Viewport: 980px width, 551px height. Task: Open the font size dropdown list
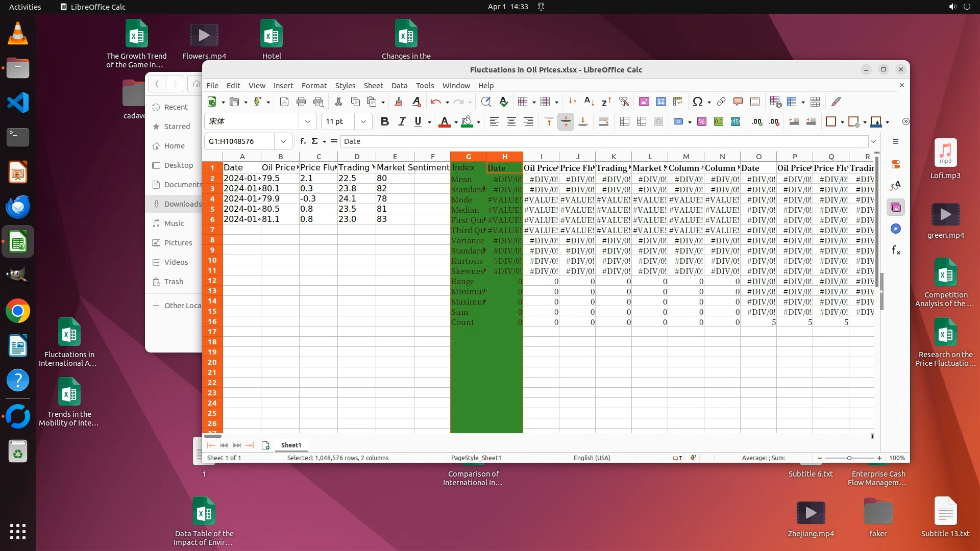tap(363, 122)
